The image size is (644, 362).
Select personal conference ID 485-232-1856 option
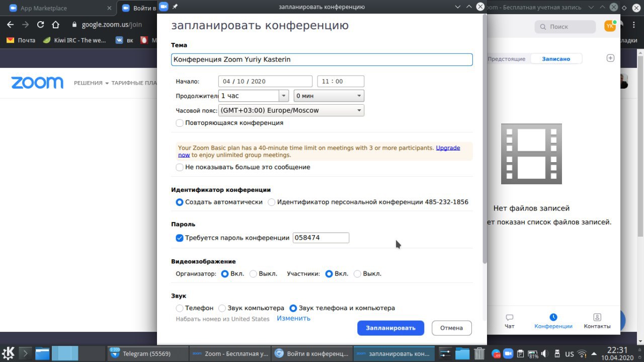pos(272,202)
